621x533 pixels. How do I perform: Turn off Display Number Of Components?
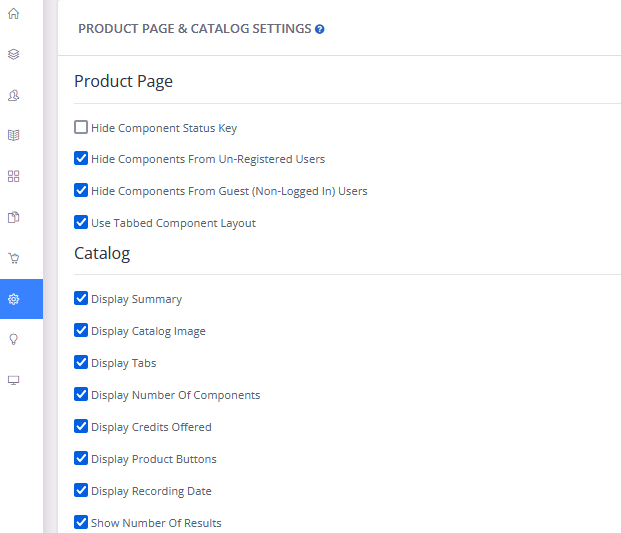point(81,394)
